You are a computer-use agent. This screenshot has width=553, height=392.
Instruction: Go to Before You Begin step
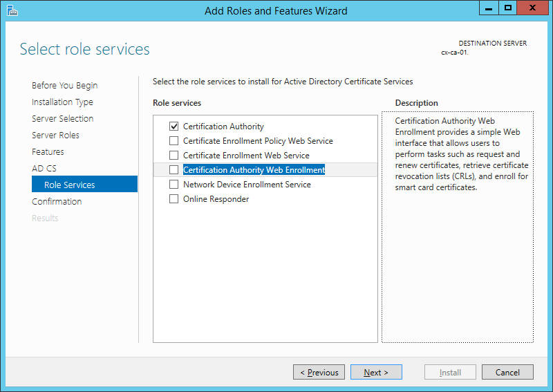pyautogui.click(x=64, y=86)
